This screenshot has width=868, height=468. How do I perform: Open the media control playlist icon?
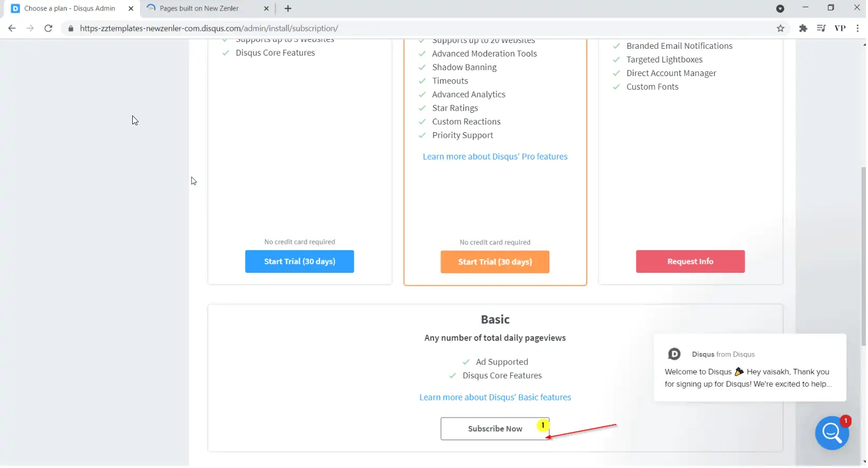821,28
